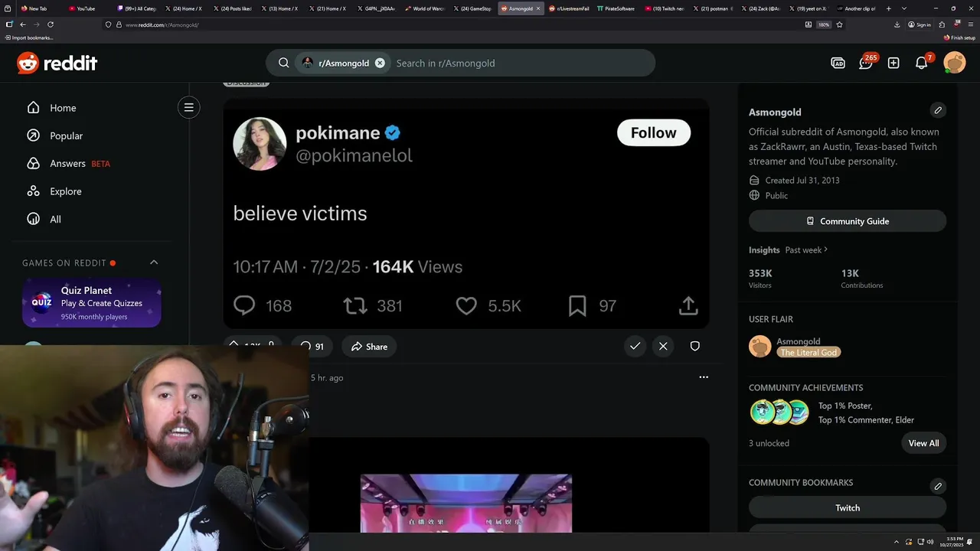Click the 13K Contributions stat

[862, 279]
